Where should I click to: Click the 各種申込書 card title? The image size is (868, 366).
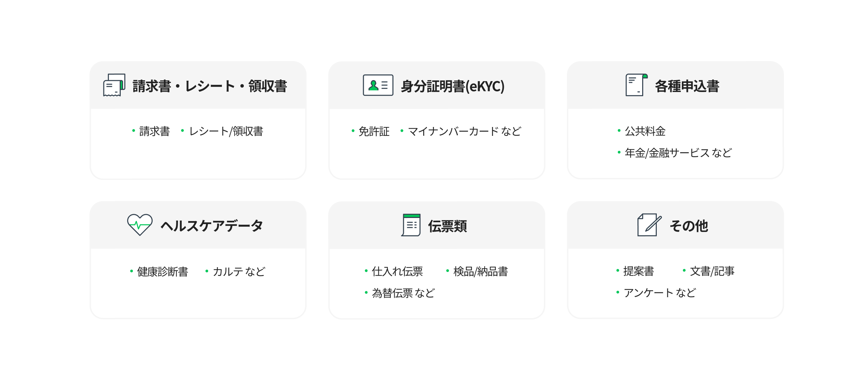(x=687, y=86)
